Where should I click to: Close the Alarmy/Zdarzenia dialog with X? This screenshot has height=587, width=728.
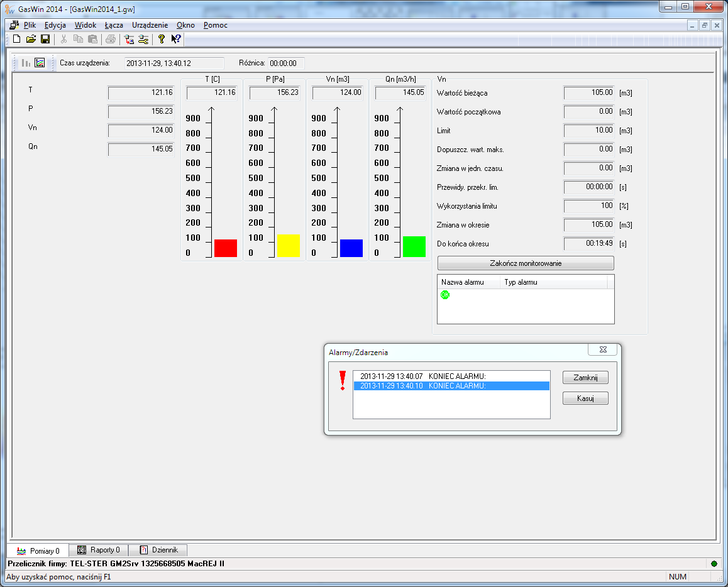[x=603, y=350]
